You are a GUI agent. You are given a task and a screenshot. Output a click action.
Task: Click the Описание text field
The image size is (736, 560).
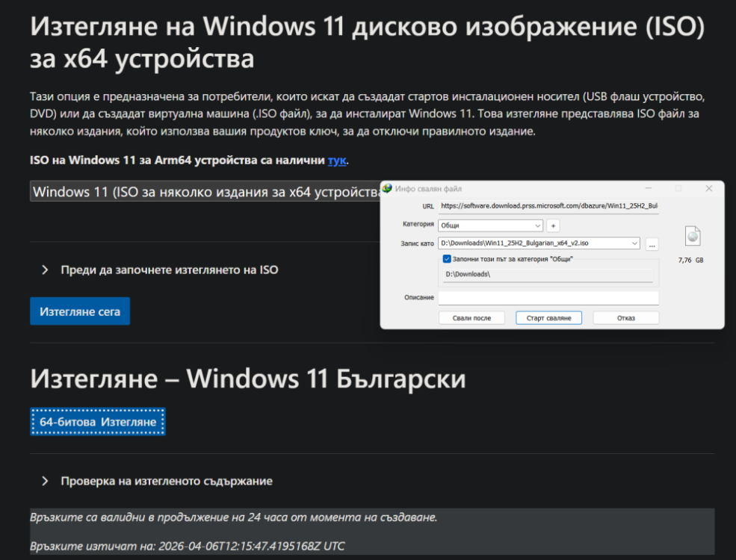[548, 298]
